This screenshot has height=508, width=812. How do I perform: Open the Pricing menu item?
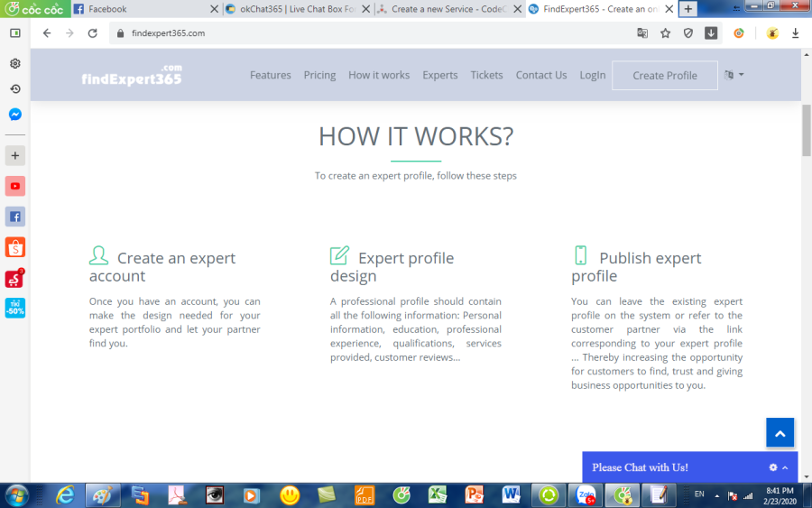(x=319, y=75)
